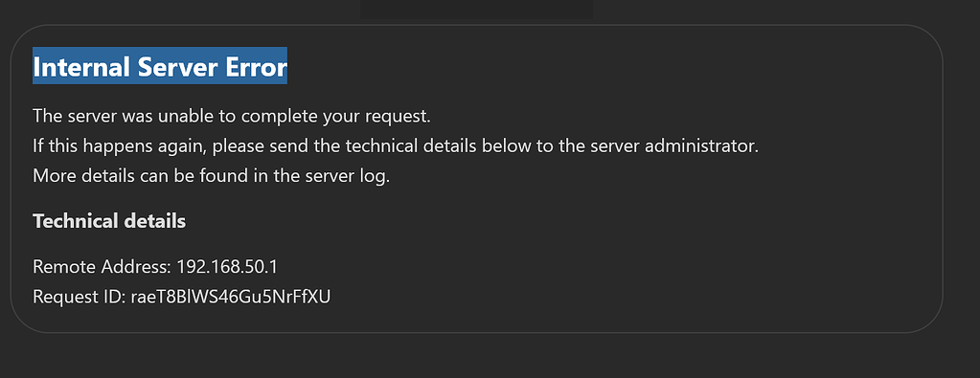Click the "Technical details" bold subheading
980x378 pixels.
pyautogui.click(x=109, y=221)
